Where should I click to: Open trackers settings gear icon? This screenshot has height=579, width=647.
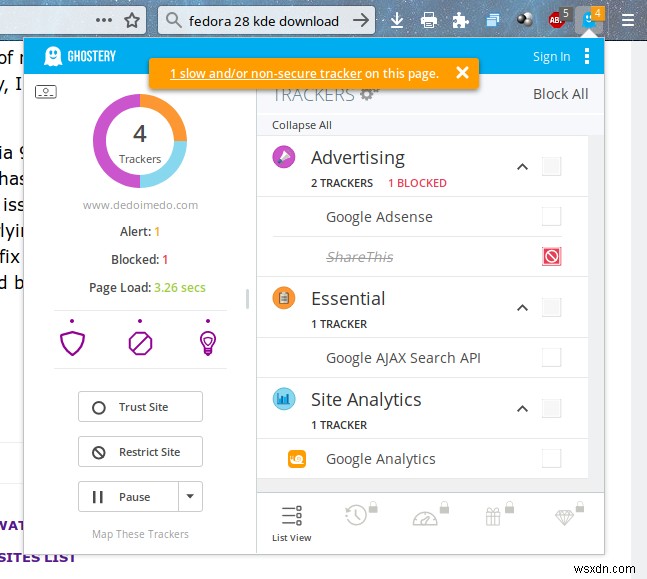[x=368, y=95]
